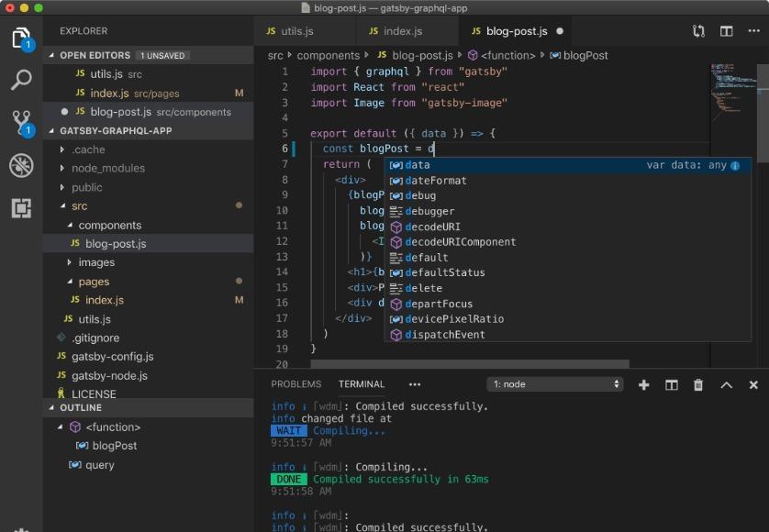Viewport: 769px width, 532px height.
Task: Click 'src' in the breadcrumb path
Action: [275, 55]
